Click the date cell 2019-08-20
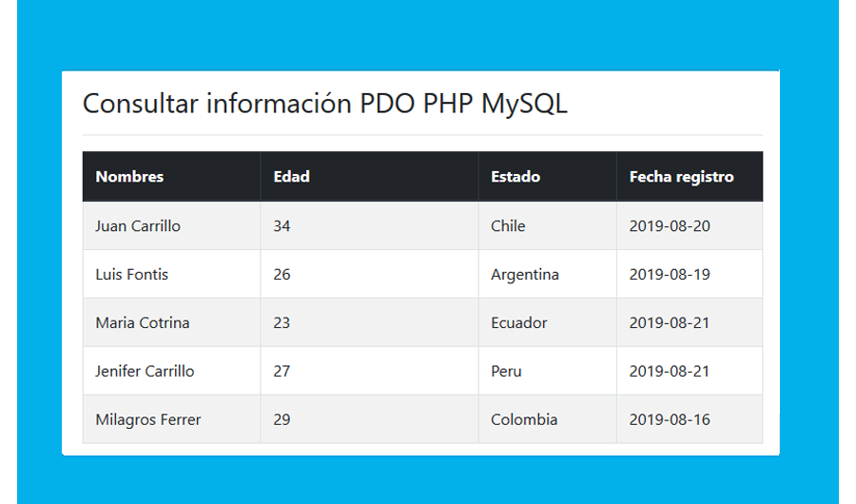 point(670,226)
